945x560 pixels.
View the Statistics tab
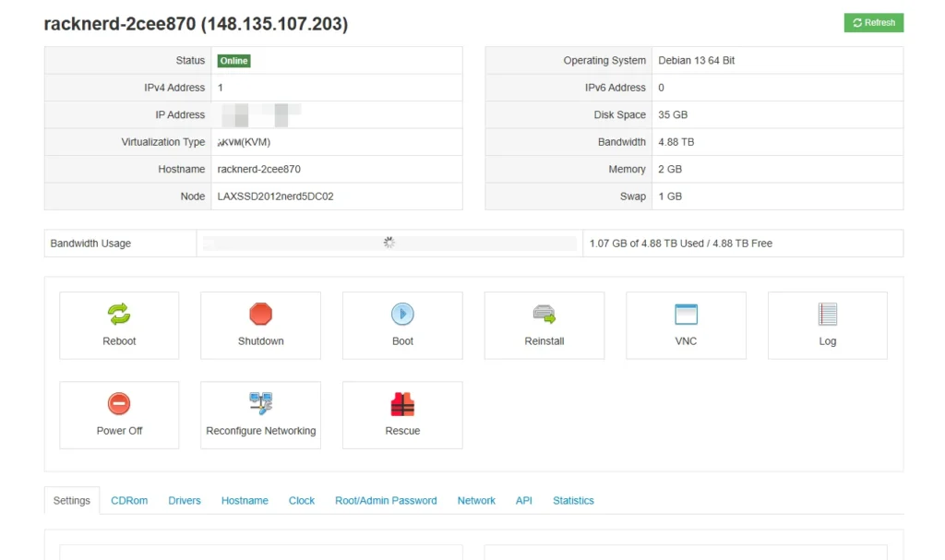(573, 501)
